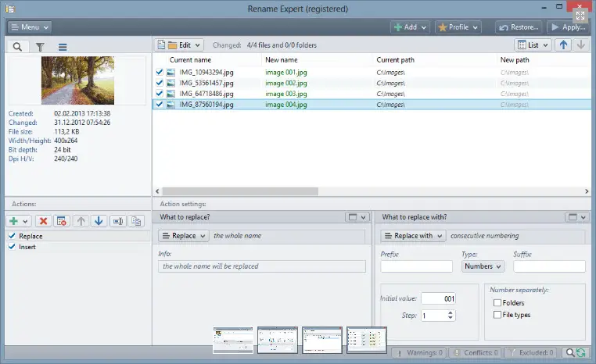Viewport: 596px width, 364px height.
Task: Open the Add dropdown
Action: point(411,27)
